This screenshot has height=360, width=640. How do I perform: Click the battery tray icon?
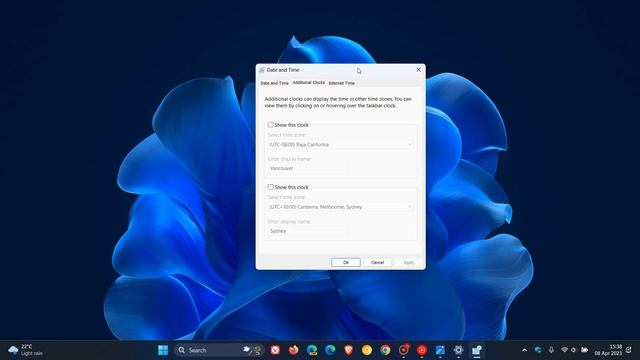tap(584, 350)
